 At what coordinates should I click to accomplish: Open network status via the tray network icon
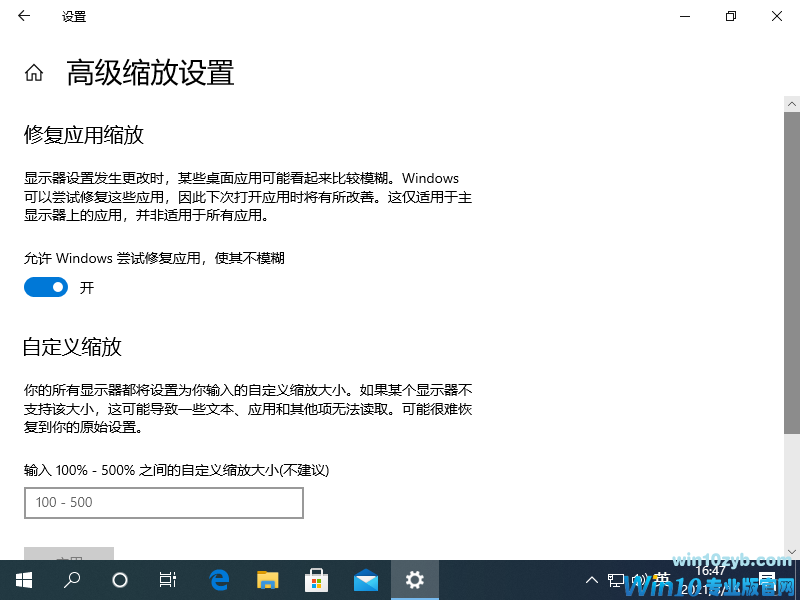tap(616, 580)
